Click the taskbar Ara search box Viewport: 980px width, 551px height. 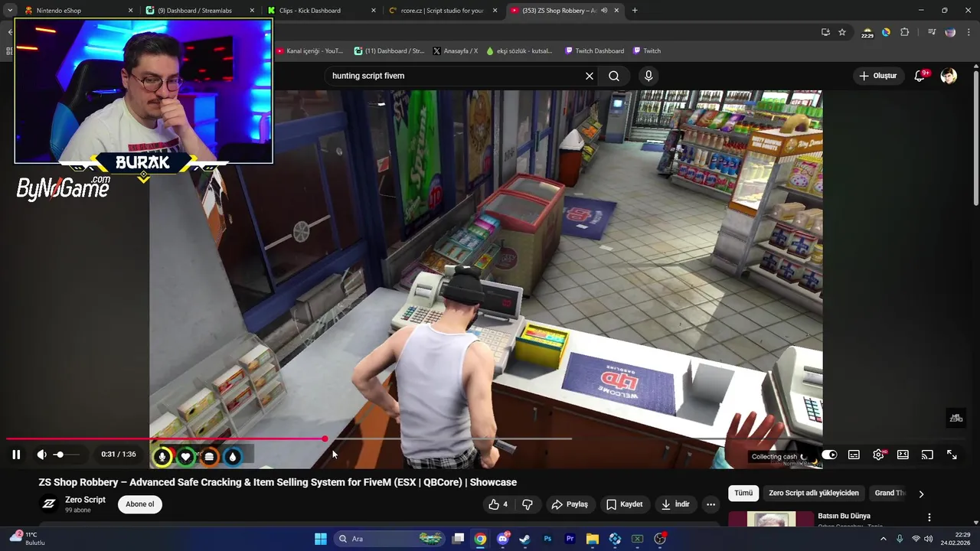click(390, 539)
